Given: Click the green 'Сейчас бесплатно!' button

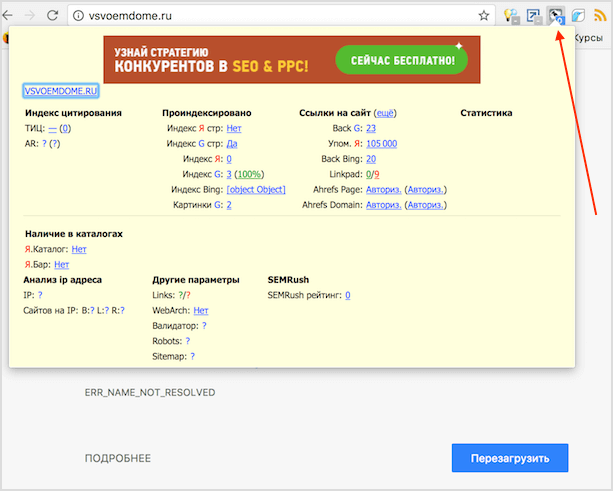Looking at the screenshot, I should click(401, 60).
